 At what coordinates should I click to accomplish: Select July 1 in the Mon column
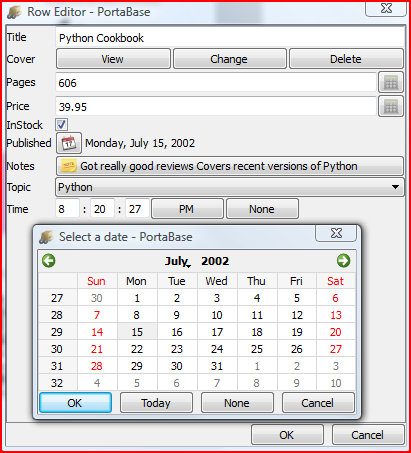(137, 298)
